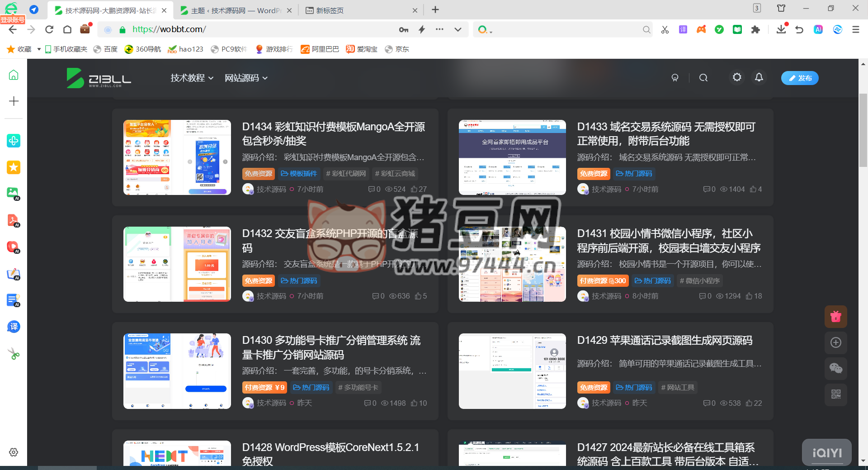Expand the 网站源码 dropdown menu
Viewport: 868px width, 470px height.
click(x=246, y=78)
